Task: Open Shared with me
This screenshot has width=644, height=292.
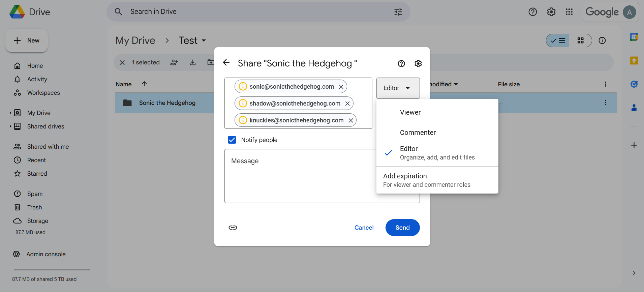Action: click(48, 147)
